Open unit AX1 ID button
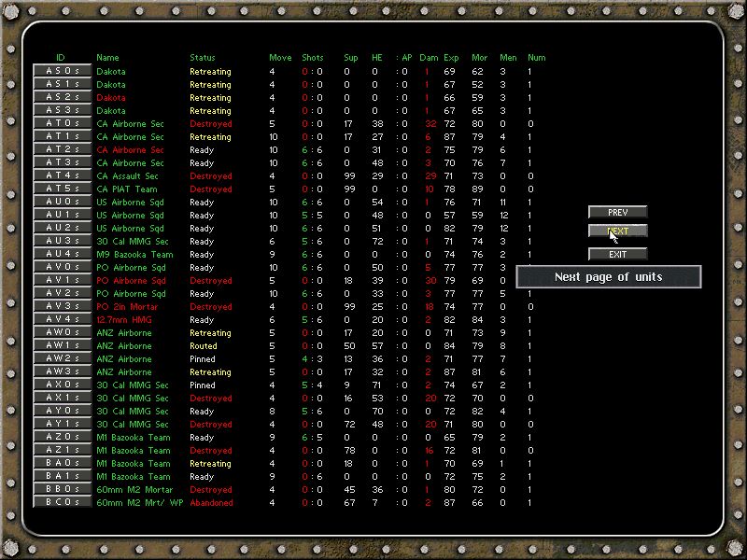This screenshot has height=560, width=747. point(62,399)
